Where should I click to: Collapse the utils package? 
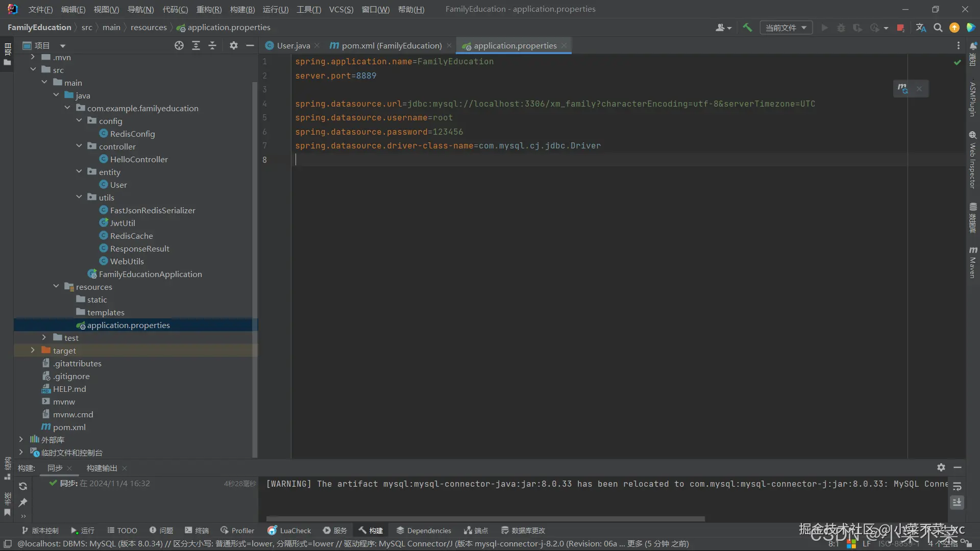(x=79, y=197)
